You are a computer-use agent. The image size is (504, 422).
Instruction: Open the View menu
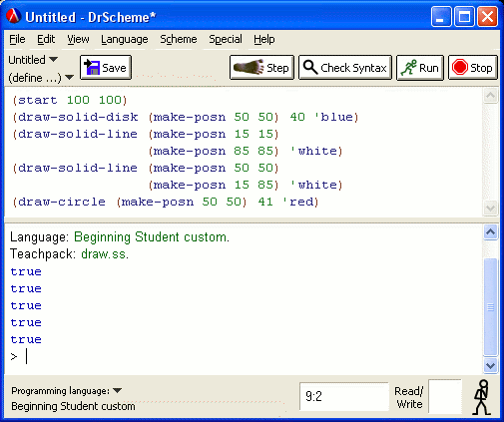(78, 39)
